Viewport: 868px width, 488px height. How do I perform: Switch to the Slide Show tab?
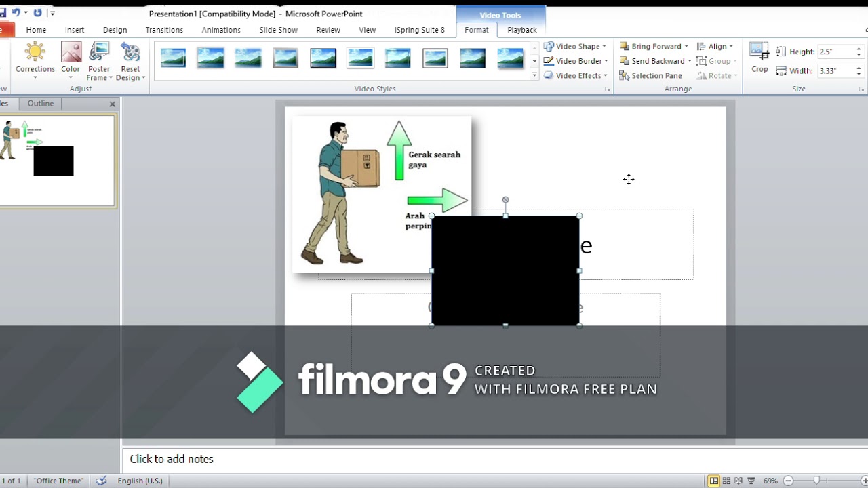pos(278,30)
